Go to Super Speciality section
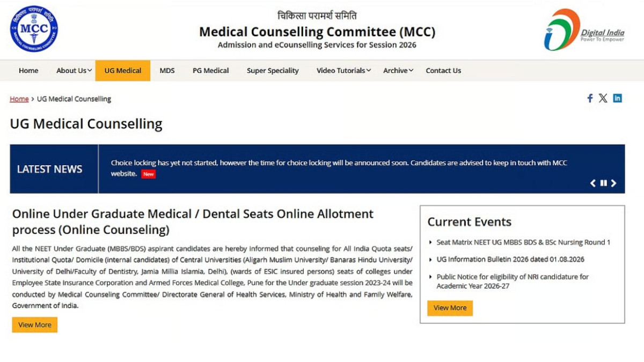The image size is (644, 362). (273, 71)
